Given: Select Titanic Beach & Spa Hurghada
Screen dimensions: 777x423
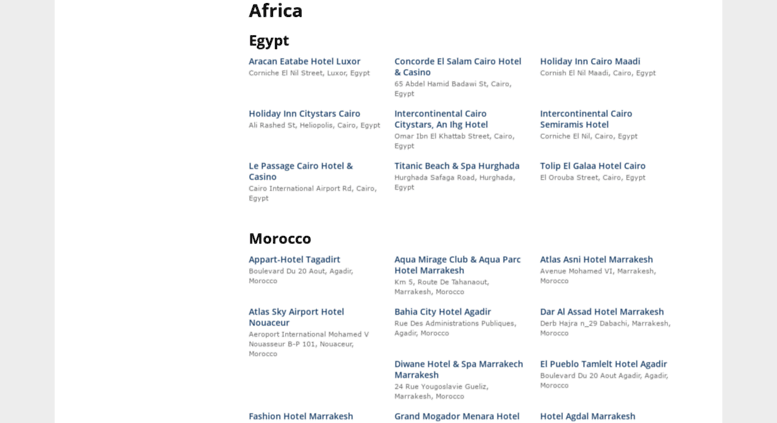Looking at the screenshot, I should coord(457,166).
